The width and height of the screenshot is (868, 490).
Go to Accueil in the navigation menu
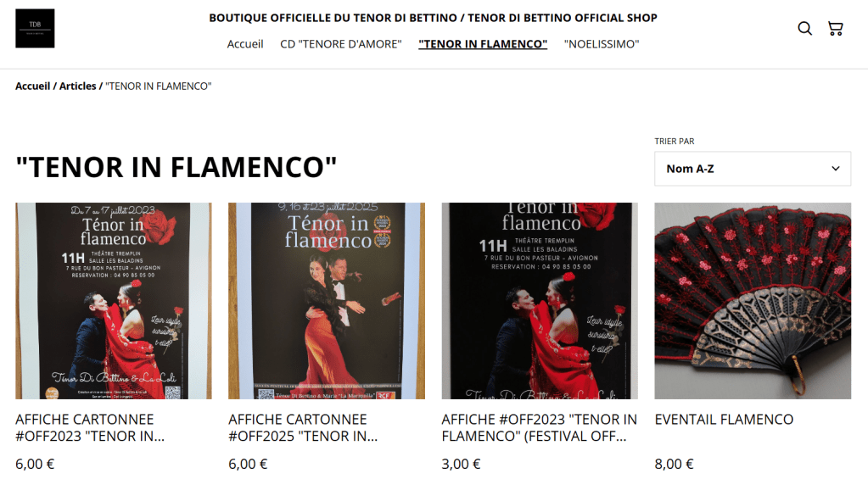pos(244,44)
